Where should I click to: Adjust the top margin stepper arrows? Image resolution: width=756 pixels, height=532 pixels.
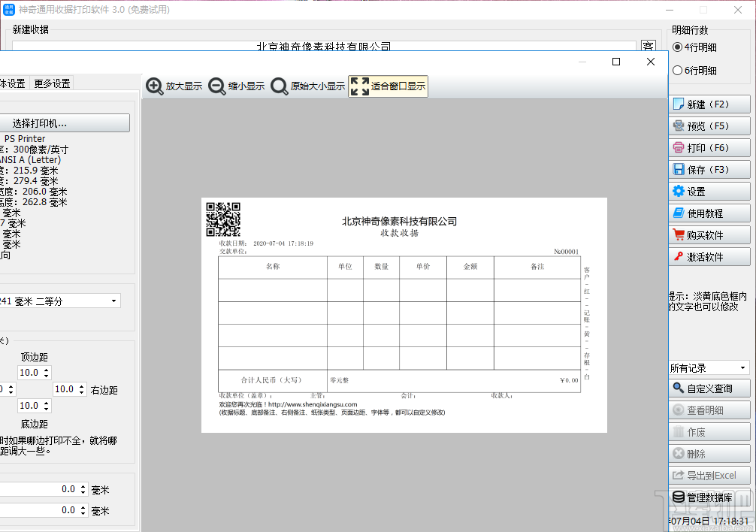pyautogui.click(x=47, y=373)
